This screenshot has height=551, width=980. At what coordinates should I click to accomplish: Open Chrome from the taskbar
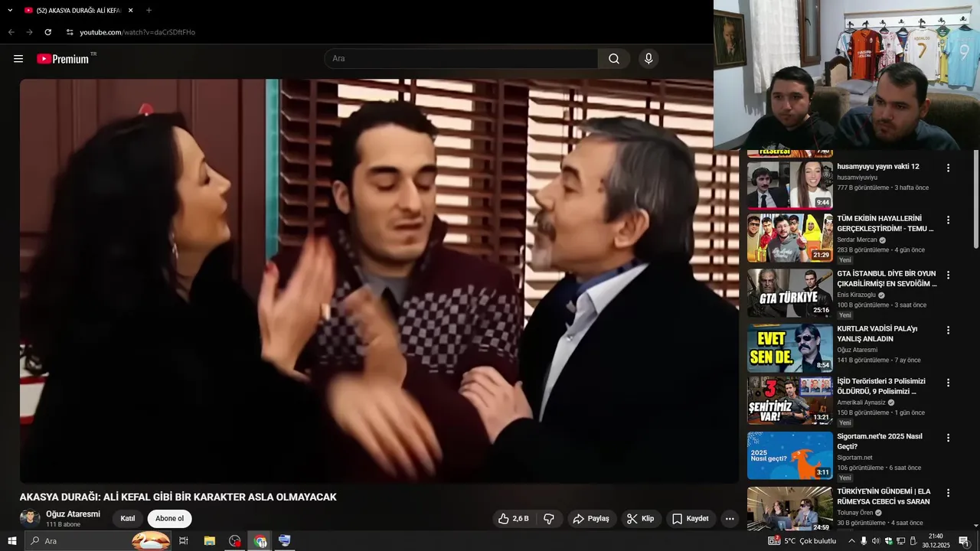(260, 541)
